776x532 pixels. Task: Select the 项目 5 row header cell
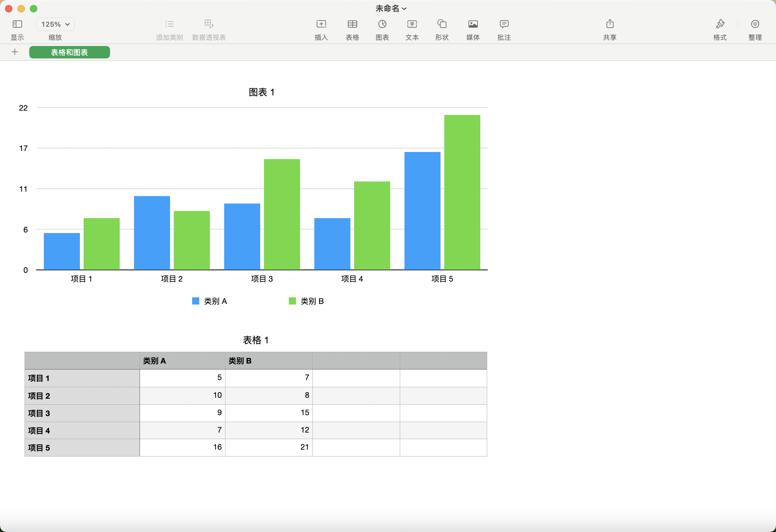click(82, 447)
